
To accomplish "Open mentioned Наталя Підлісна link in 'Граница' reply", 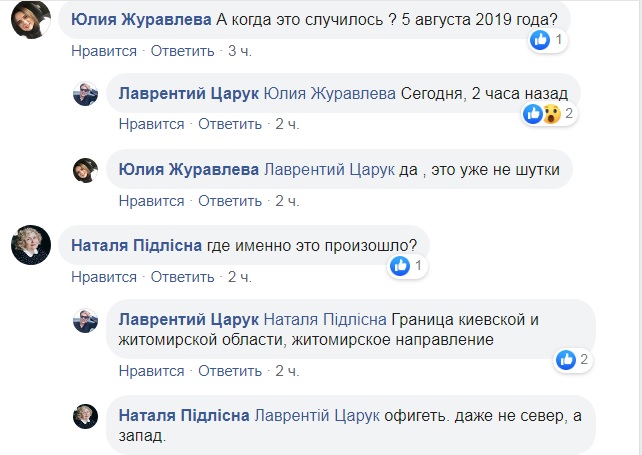I will click(325, 320).
